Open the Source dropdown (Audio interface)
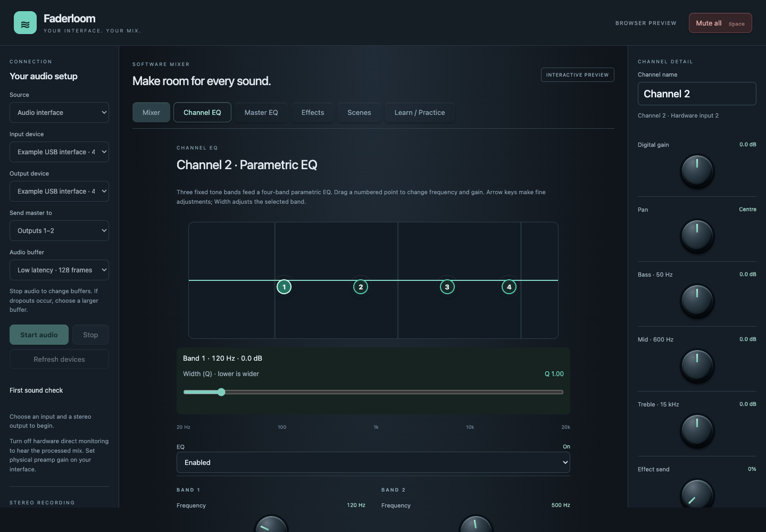 click(59, 112)
